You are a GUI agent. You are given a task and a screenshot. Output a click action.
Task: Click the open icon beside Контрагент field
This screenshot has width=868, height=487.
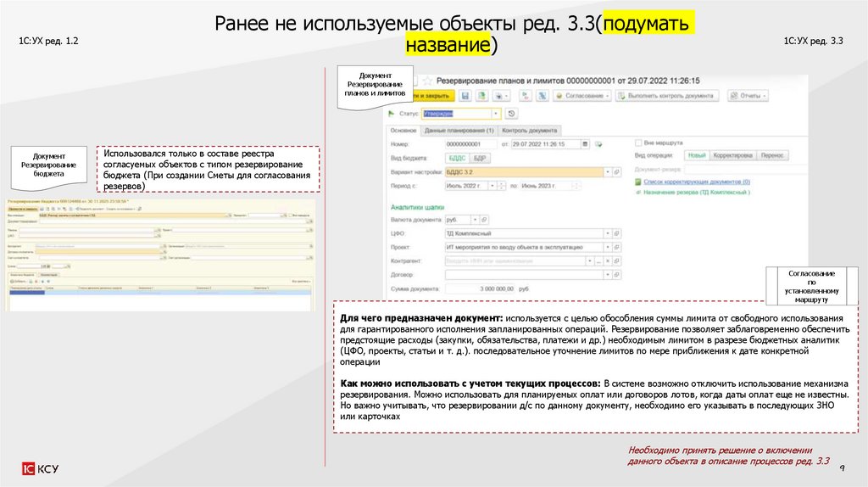(617, 261)
